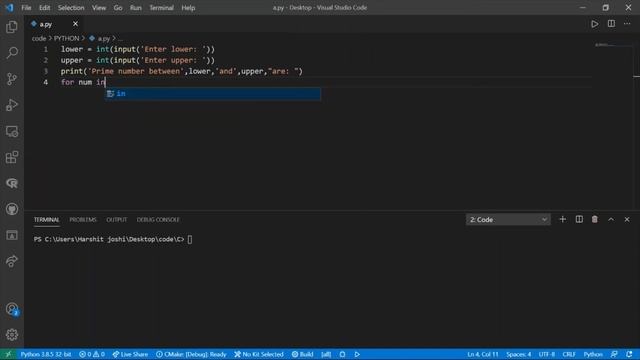Click the 'code' breadcrumb segment

click(39, 38)
